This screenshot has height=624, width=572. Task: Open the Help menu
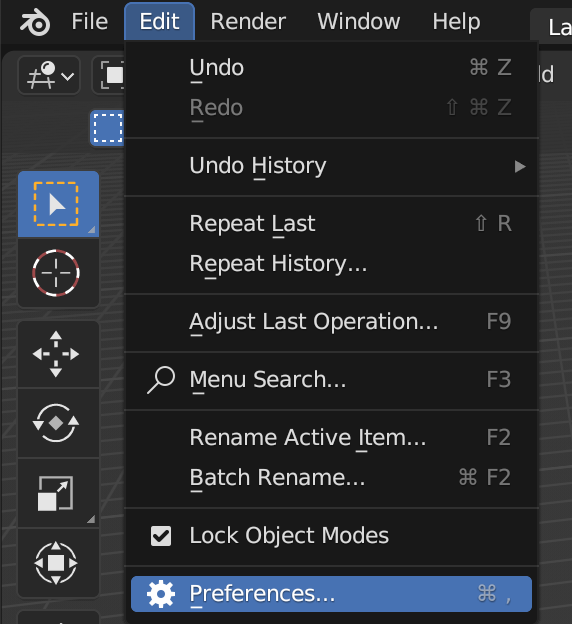[456, 21]
